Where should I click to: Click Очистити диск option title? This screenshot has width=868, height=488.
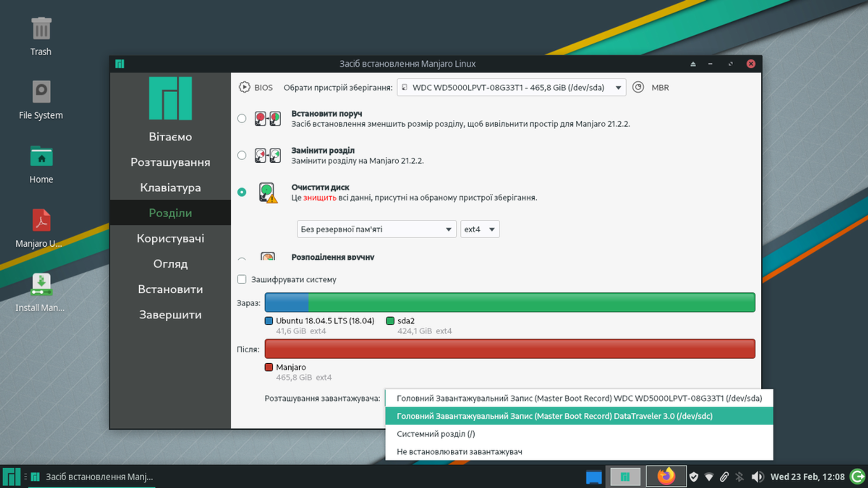pos(320,187)
